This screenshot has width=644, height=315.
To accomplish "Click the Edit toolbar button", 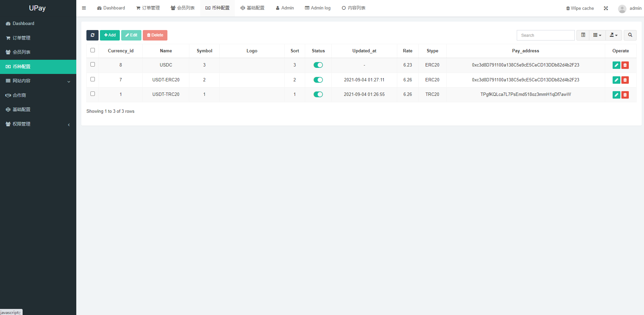I will coord(131,35).
